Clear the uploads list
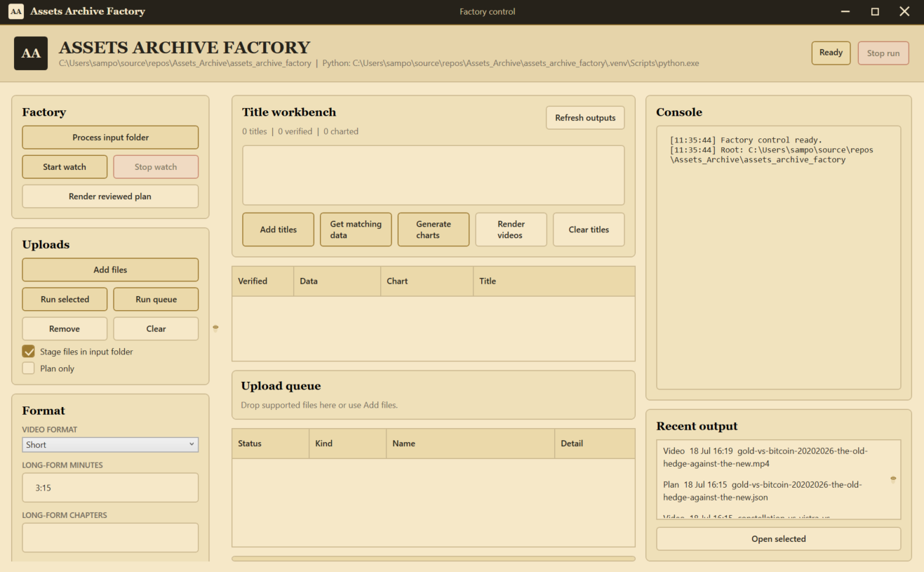The height and width of the screenshot is (572, 924). (x=156, y=328)
